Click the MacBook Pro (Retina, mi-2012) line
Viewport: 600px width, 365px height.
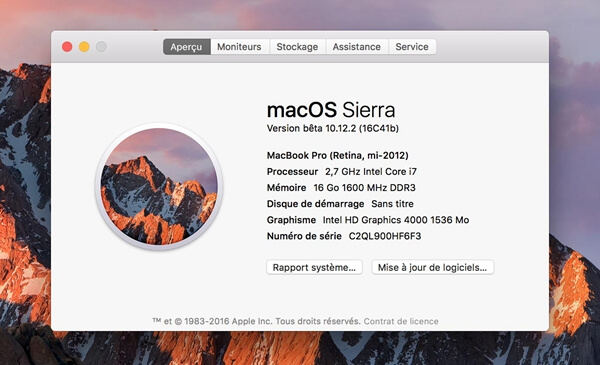click(338, 155)
